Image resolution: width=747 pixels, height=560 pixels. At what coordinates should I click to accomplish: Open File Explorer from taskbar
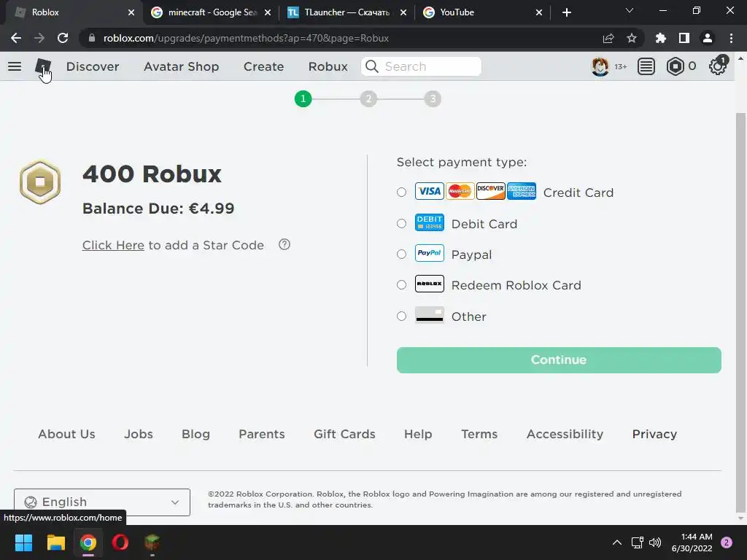click(x=55, y=542)
